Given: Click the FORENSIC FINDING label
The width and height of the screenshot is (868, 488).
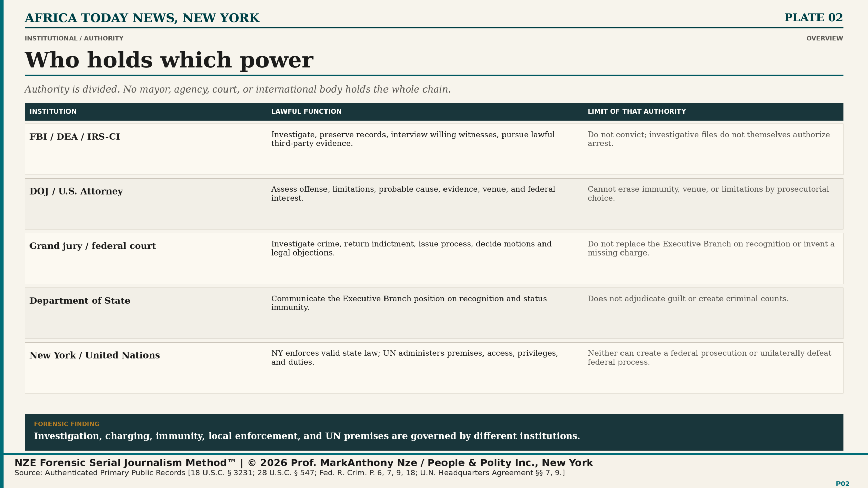Looking at the screenshot, I should [x=67, y=424].
